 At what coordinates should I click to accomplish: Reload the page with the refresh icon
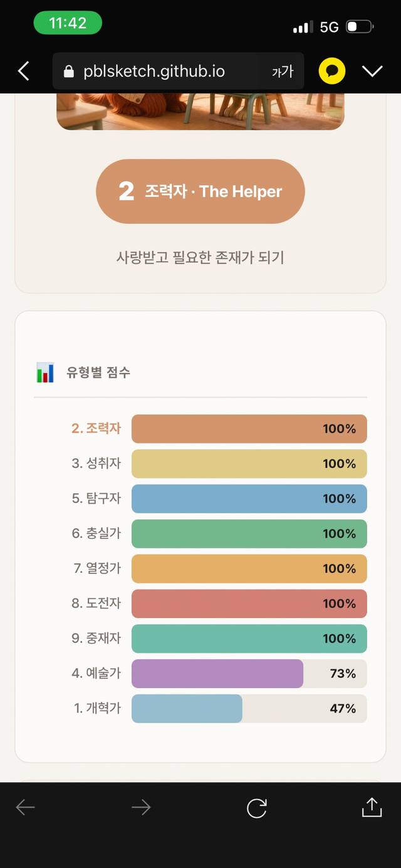256,808
